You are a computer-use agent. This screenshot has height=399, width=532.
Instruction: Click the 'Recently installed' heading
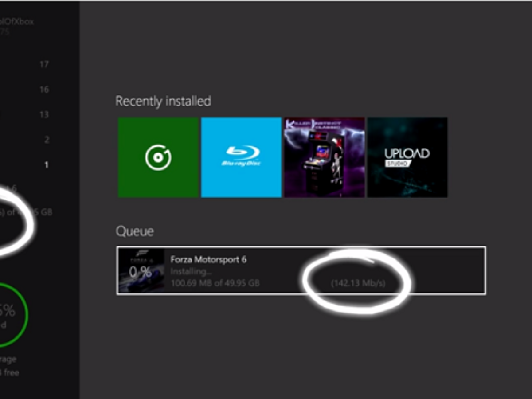163,101
